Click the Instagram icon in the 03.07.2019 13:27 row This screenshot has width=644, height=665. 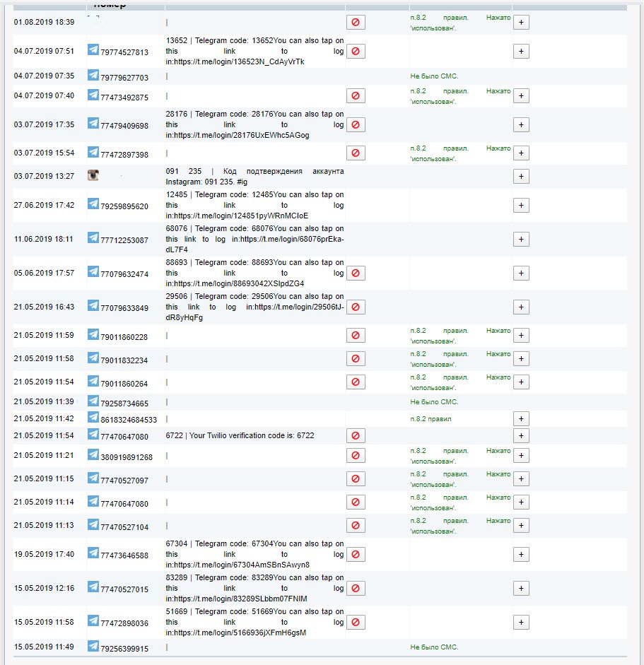(93, 175)
